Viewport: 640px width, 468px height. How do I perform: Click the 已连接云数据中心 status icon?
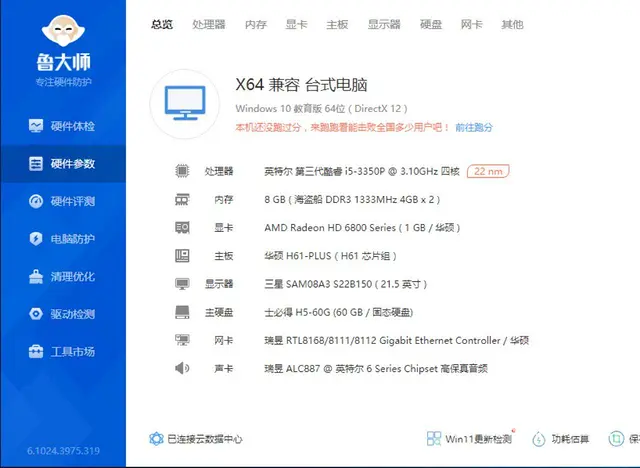(x=156, y=439)
